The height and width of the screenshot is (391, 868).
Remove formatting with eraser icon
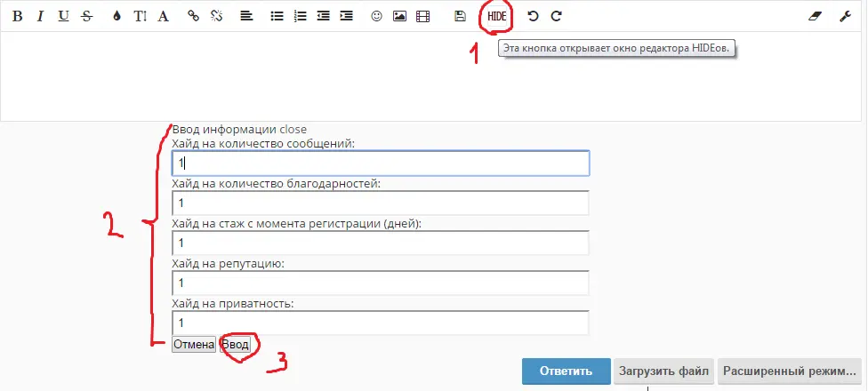pyautogui.click(x=816, y=16)
